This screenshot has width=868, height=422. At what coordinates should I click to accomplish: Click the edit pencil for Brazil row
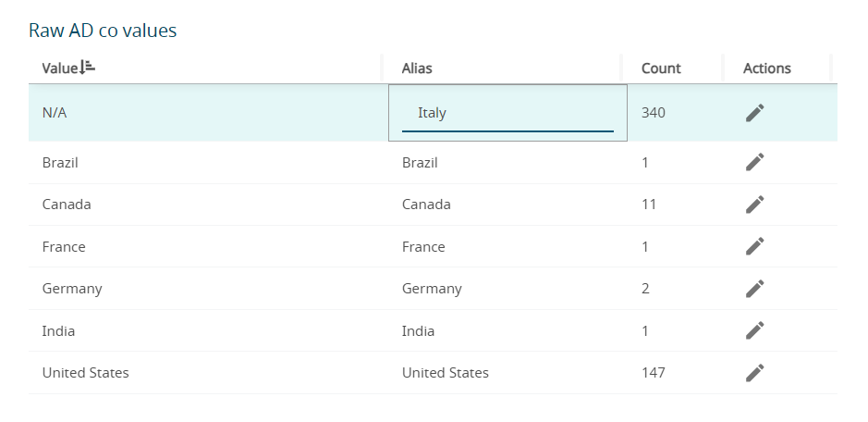pyautogui.click(x=754, y=162)
